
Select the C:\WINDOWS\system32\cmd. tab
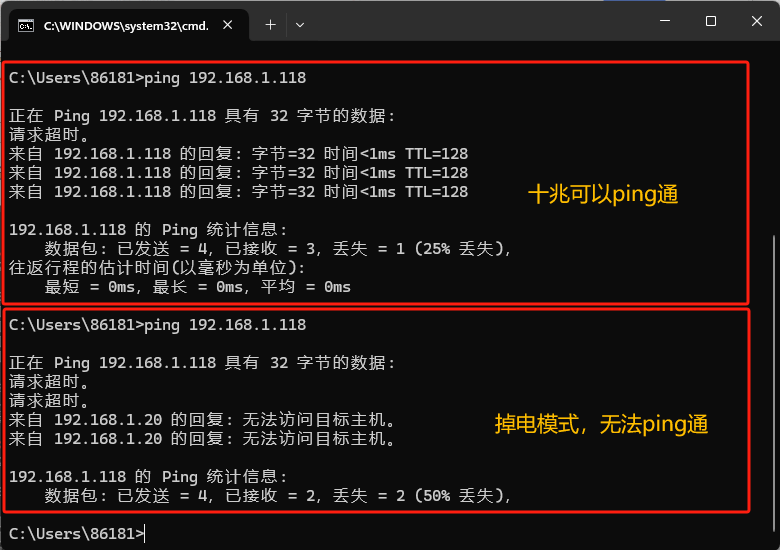tap(125, 25)
